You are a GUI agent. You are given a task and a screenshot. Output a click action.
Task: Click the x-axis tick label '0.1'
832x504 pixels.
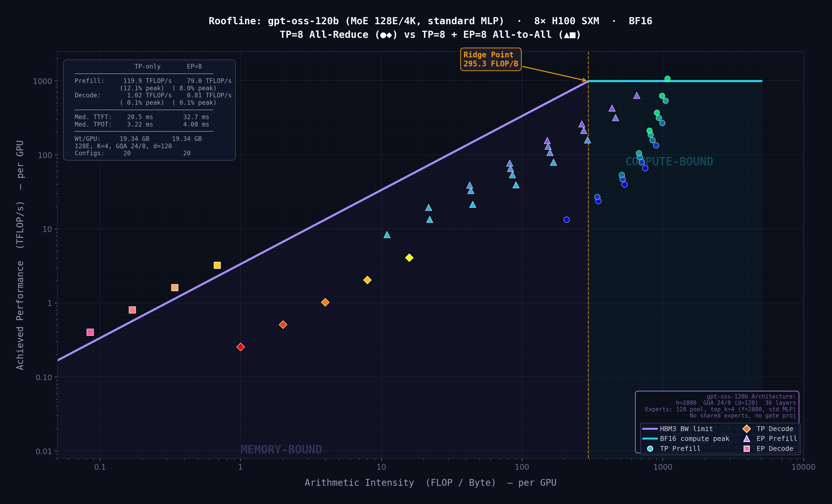[100, 467]
